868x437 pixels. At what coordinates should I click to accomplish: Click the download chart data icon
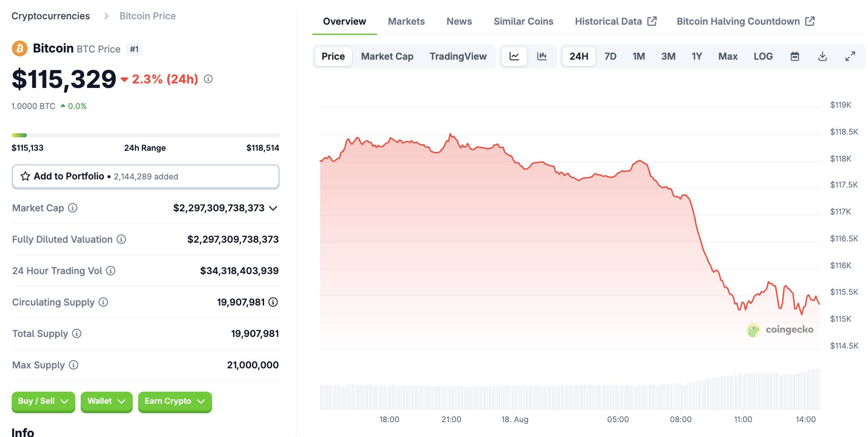click(x=822, y=56)
